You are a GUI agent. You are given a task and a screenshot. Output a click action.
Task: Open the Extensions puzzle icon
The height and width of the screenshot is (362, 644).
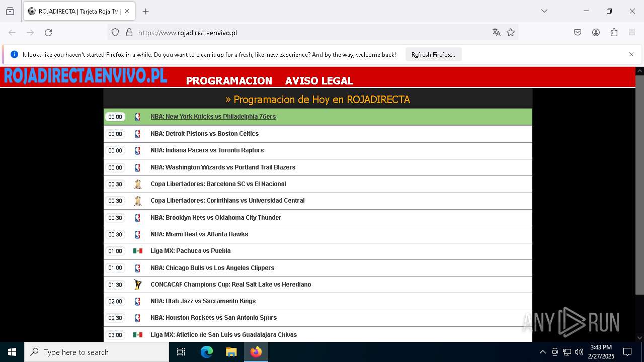(x=614, y=33)
